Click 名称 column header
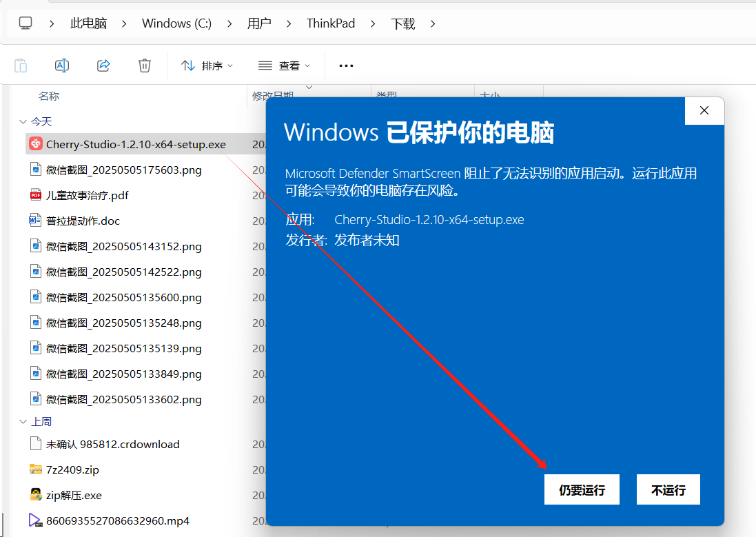This screenshot has height=537, width=756. tap(49, 96)
